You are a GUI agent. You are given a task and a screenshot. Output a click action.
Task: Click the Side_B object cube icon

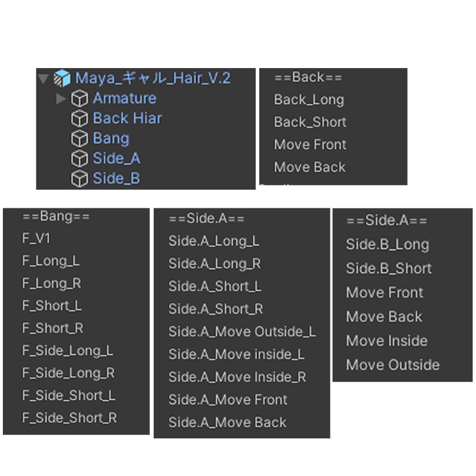click(x=79, y=178)
